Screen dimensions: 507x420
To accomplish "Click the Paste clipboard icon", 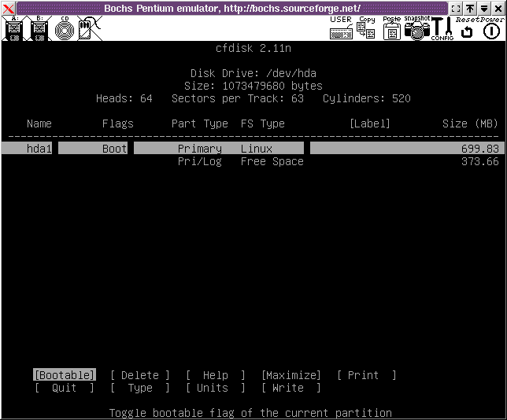I will point(391,29).
